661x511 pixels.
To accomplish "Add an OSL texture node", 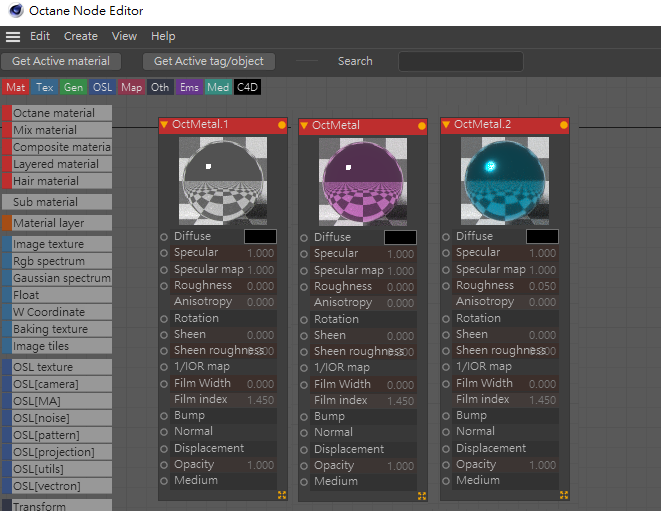I will click(x=57, y=367).
